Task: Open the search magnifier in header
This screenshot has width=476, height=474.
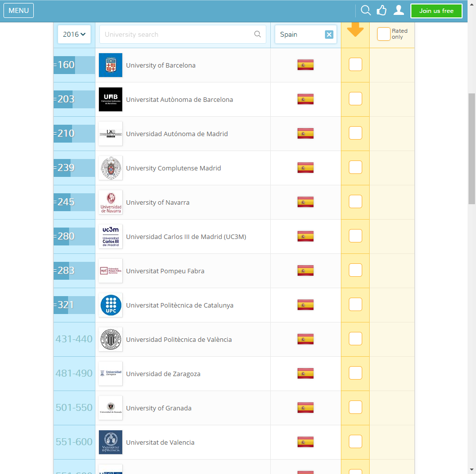Action: [366, 10]
